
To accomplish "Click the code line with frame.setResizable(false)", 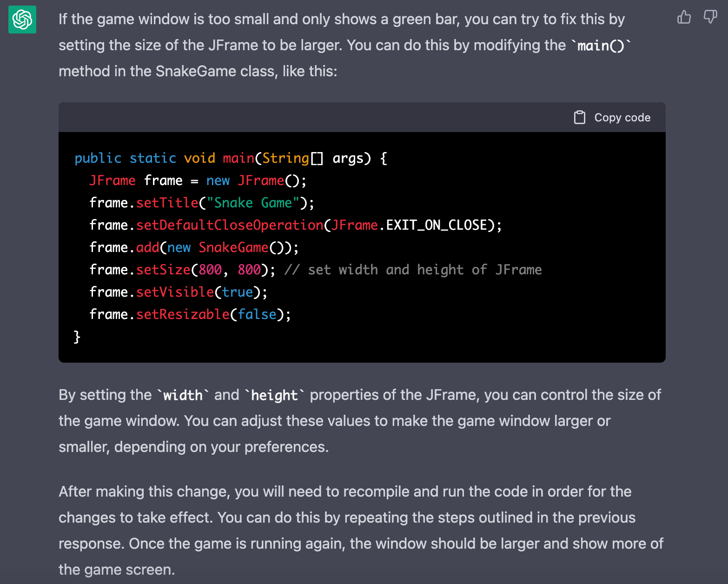I will (x=190, y=314).
